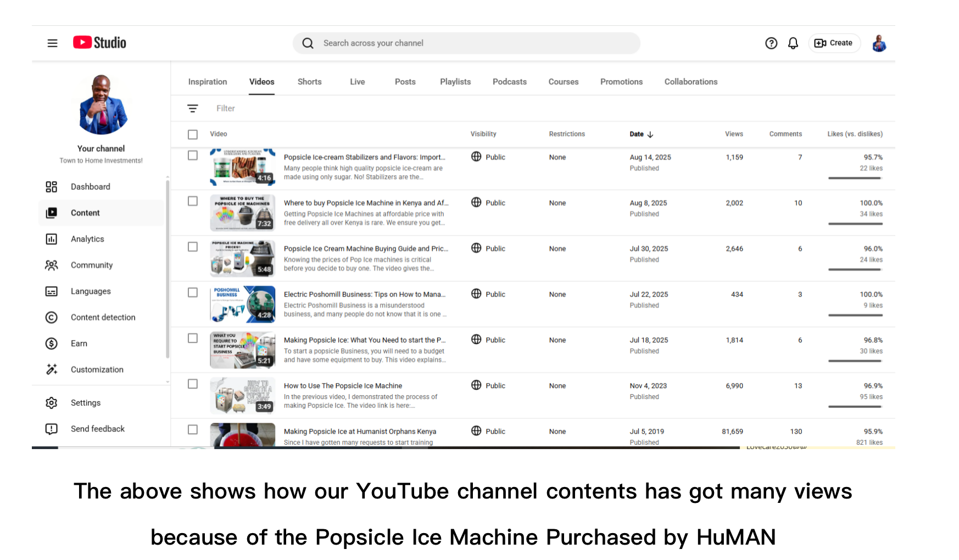Select checkbox for Popsicle Ice-cream Stabilizers video
The height and width of the screenshot is (560, 959).
tap(192, 155)
